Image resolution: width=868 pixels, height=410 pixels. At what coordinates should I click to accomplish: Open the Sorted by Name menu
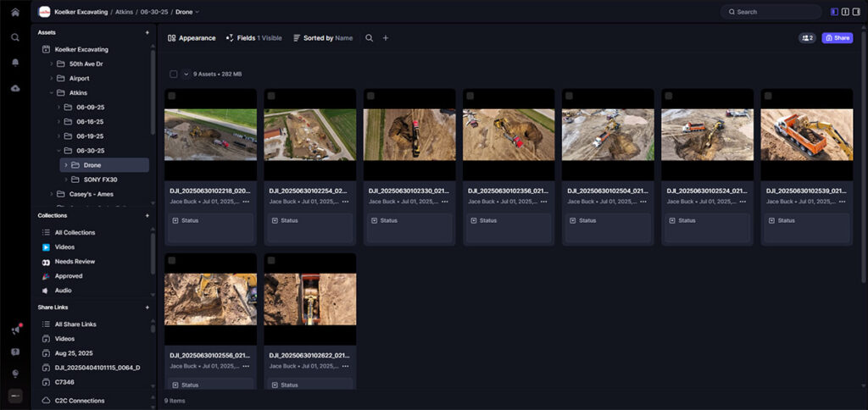[323, 38]
